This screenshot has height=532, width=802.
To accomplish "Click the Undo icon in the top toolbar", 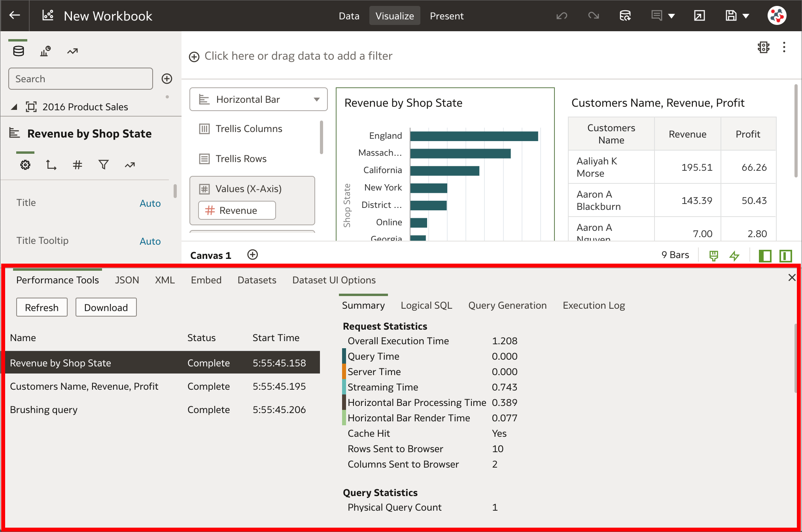I will point(562,15).
